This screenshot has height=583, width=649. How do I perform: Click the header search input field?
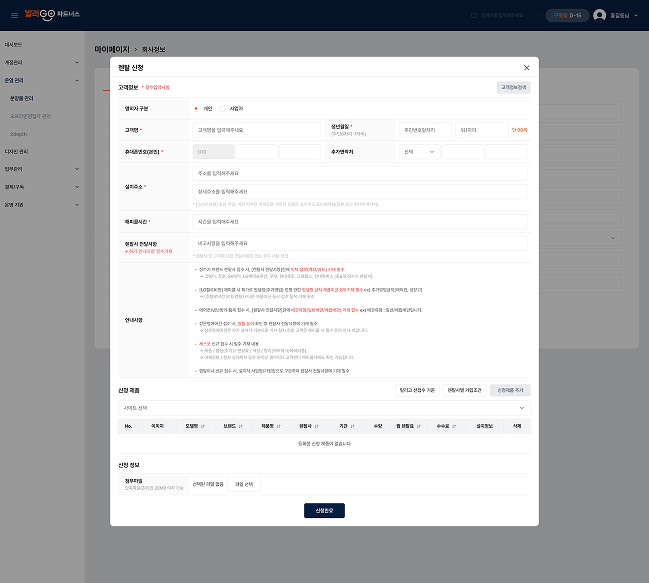point(502,15)
